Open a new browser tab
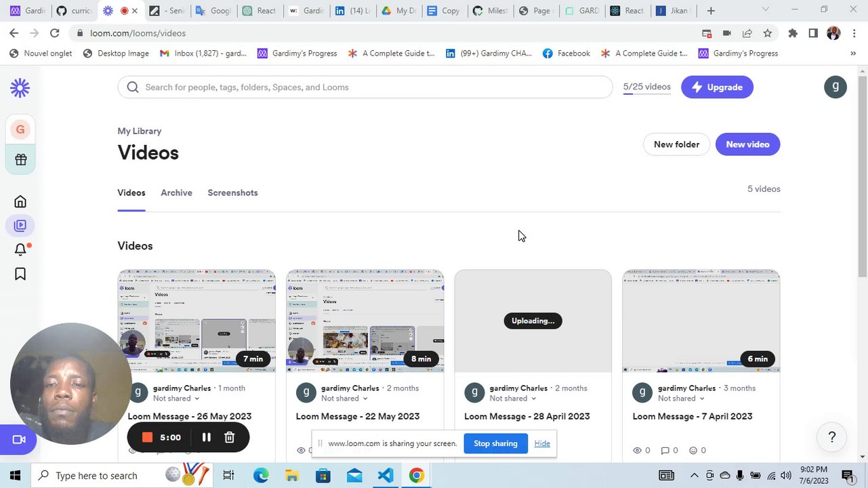868x488 pixels. pos(711,11)
